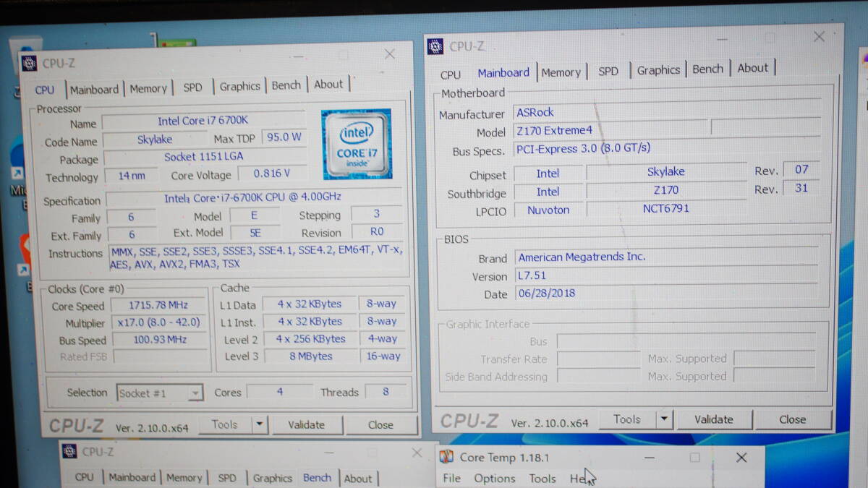Click the LPCIO chip value NCT6791
The height and width of the screenshot is (488, 868).
click(x=666, y=209)
